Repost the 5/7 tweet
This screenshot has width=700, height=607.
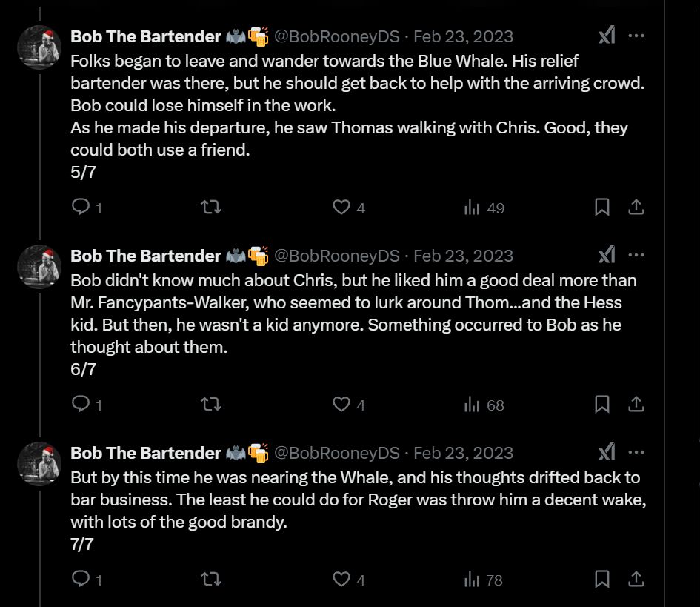211,208
